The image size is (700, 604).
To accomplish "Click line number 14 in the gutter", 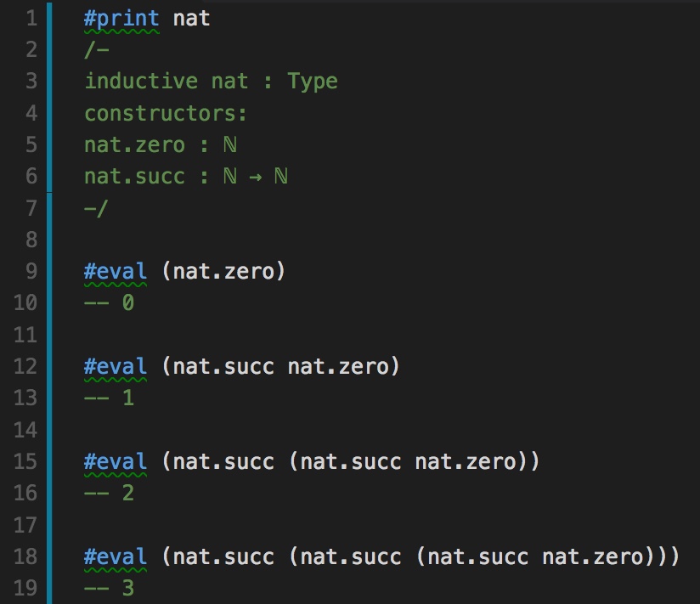I will coord(25,431).
